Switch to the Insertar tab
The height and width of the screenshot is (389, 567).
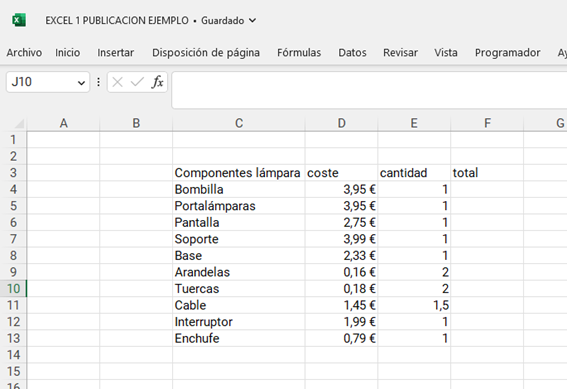[x=116, y=53]
